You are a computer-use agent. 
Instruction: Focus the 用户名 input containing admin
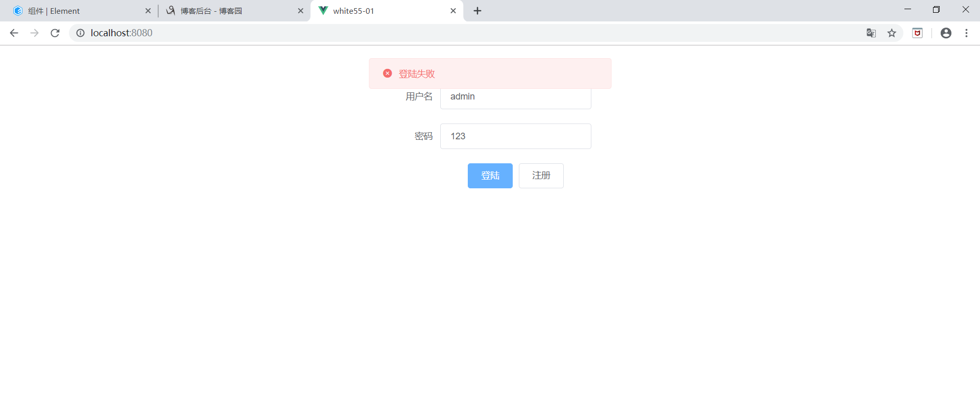click(x=516, y=98)
